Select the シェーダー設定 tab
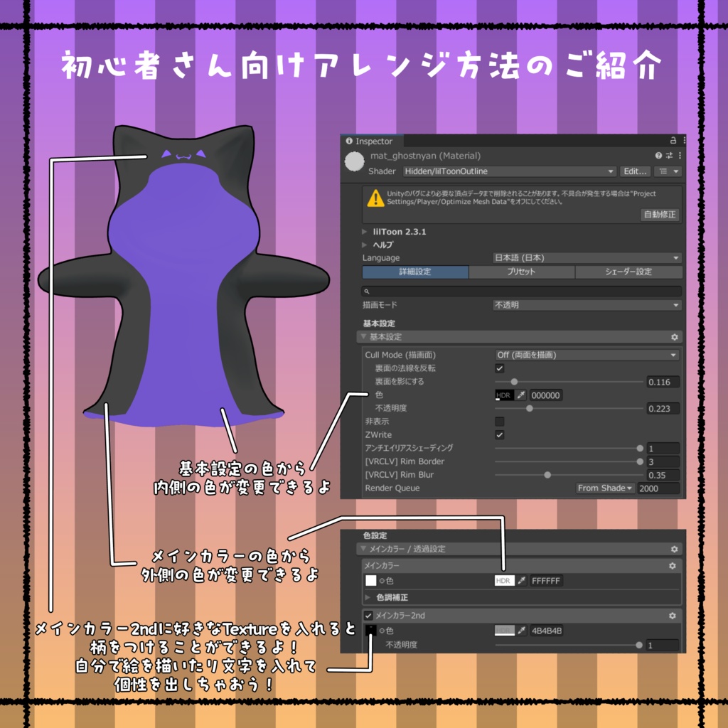Screen dimensions: 728x728 coord(630,272)
